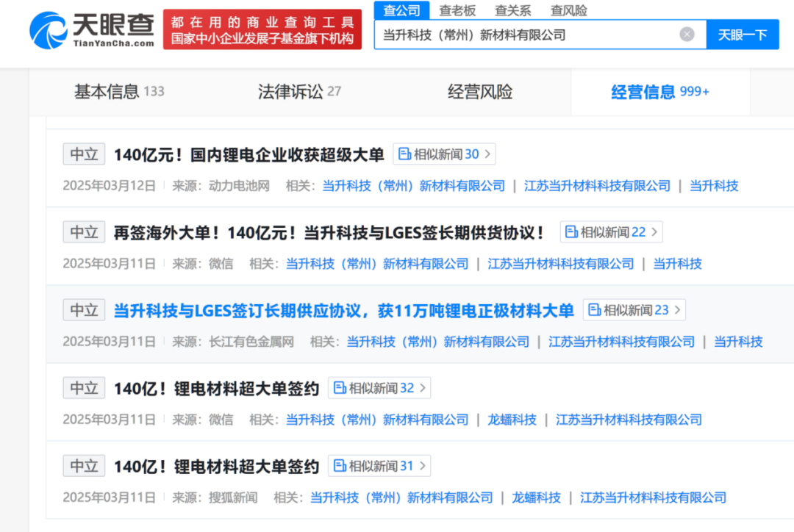The height and width of the screenshot is (532, 794).
Task: Click document icon beside 相似新闻 23 badge
Action: click(x=594, y=309)
